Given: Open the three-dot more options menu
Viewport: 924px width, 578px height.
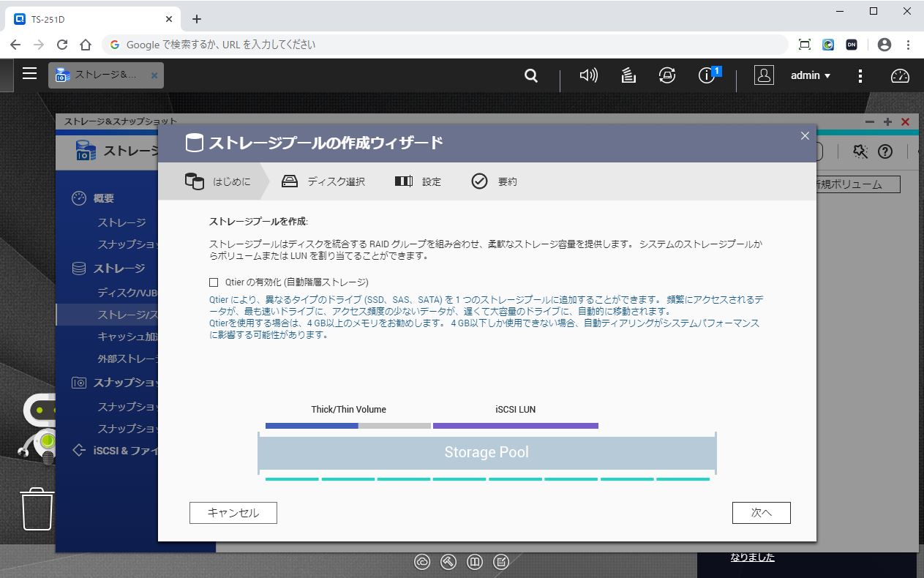Looking at the screenshot, I should coord(860,75).
